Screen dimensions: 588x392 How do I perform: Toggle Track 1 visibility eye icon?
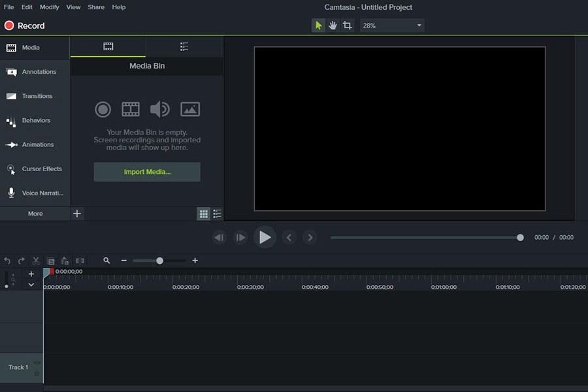(37, 363)
